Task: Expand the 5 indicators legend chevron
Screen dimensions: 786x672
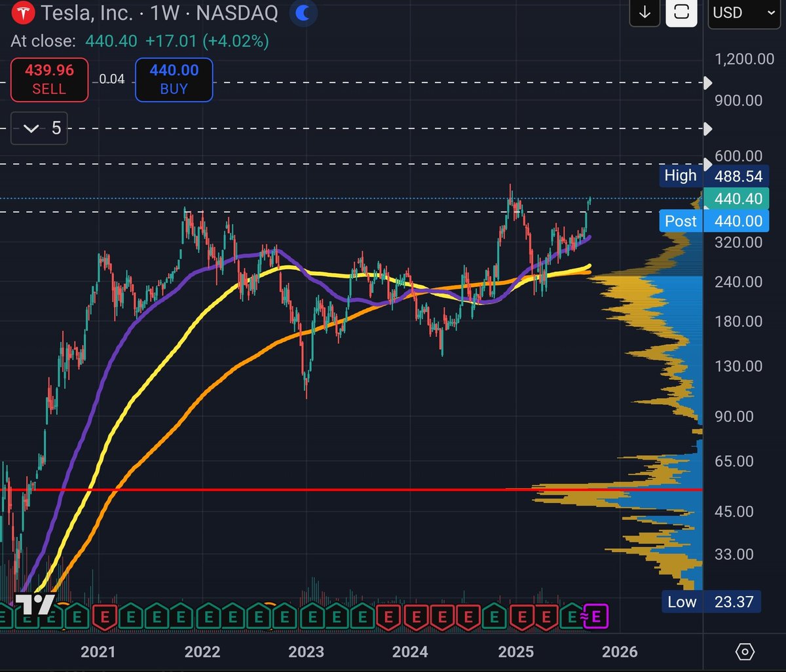Action: point(39,128)
